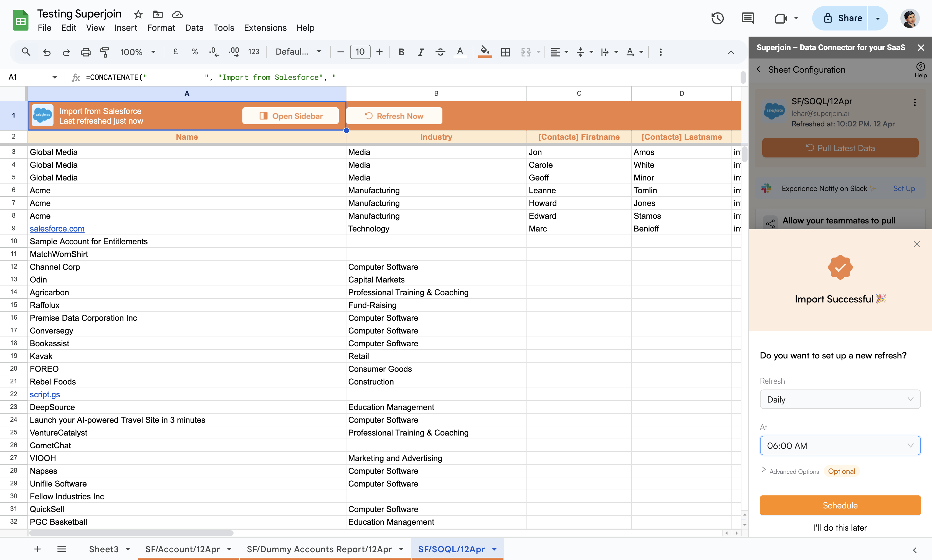
Task: Click the fill color bucket icon
Action: point(485,51)
